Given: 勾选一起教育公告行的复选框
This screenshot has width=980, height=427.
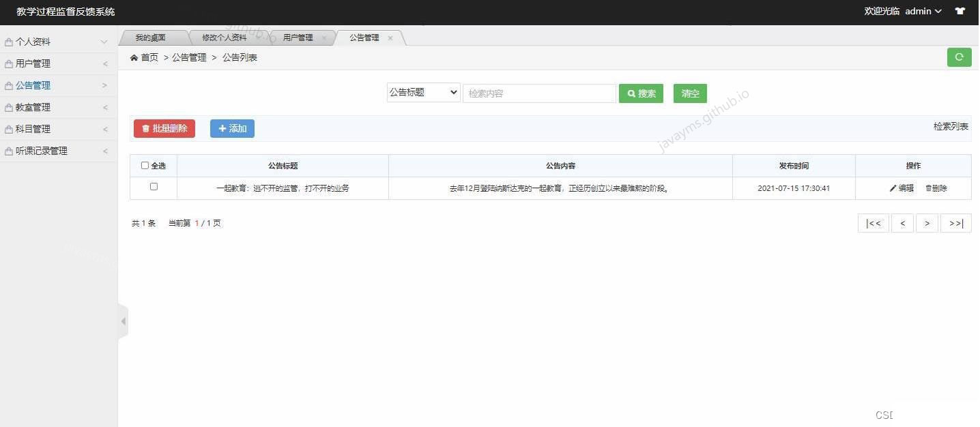Looking at the screenshot, I should (154, 186).
